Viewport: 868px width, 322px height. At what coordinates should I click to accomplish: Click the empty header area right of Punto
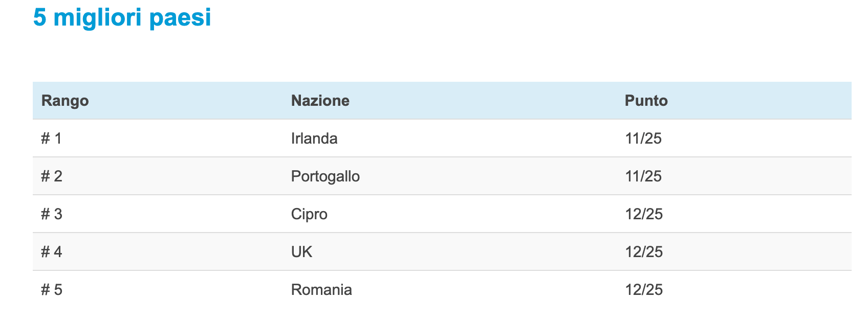[x=760, y=101]
